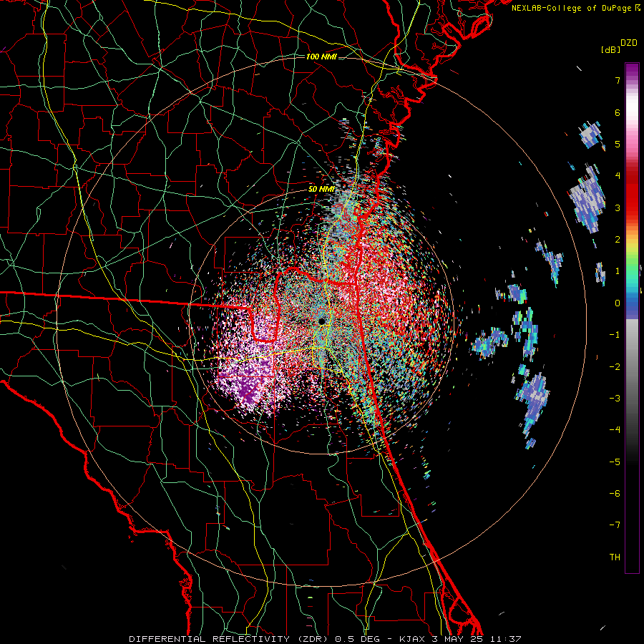Click the -4 value on color scale
Screen dimensions: 644x644
click(x=615, y=430)
